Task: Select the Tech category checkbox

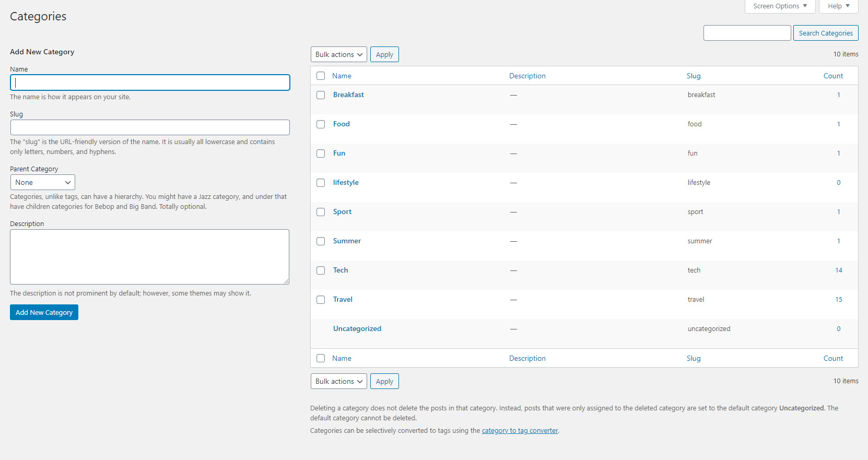Action: [321, 270]
